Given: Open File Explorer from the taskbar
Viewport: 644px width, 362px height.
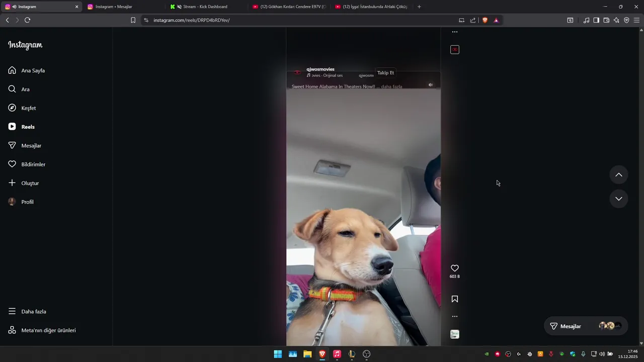Looking at the screenshot, I should pos(307,354).
